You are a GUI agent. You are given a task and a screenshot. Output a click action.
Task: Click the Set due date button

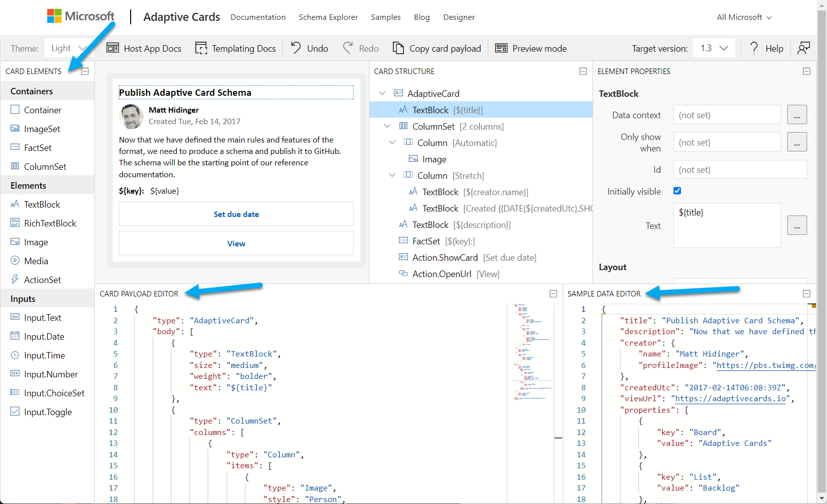(x=236, y=214)
